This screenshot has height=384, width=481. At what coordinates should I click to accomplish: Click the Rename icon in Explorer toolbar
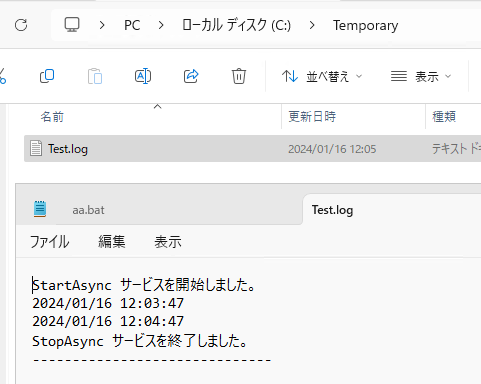[143, 76]
